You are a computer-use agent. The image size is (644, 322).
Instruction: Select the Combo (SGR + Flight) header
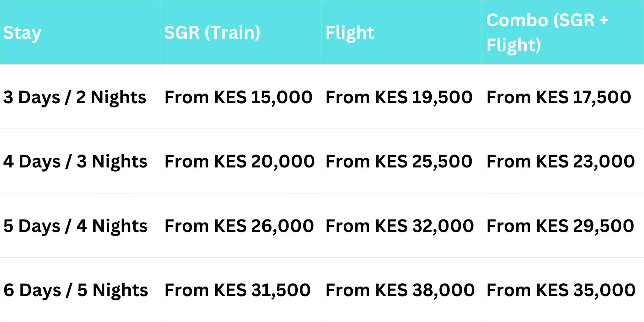coord(547,33)
